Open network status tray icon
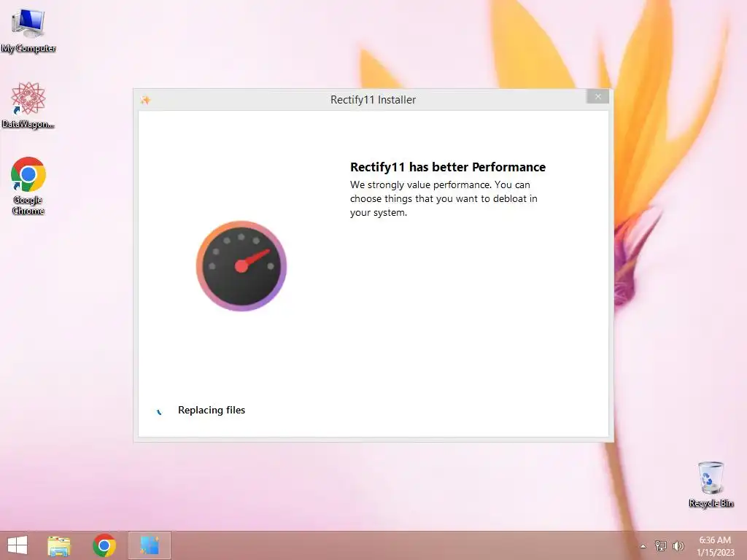This screenshot has width=747, height=560. pos(661,545)
